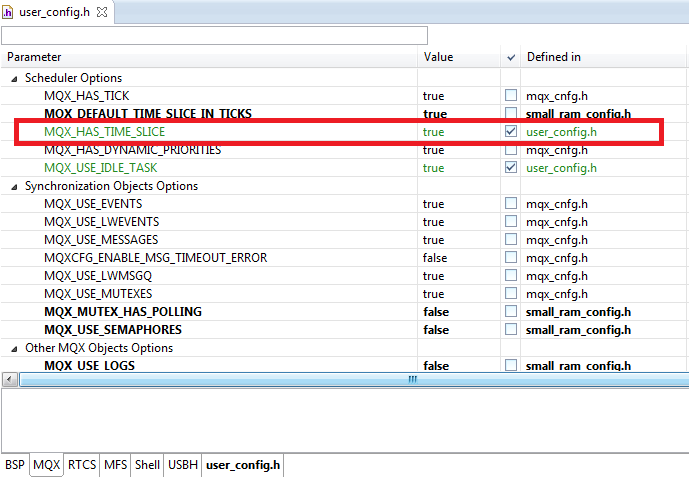Click the true value of MQX_USE_IDLE_TASK
Viewport: 689px width, 482px height.
(x=433, y=168)
